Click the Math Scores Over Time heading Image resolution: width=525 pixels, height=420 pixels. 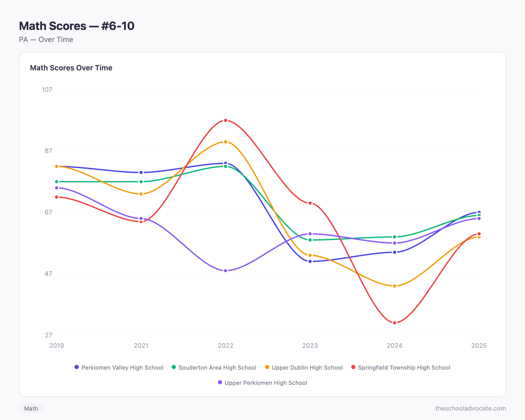point(71,68)
